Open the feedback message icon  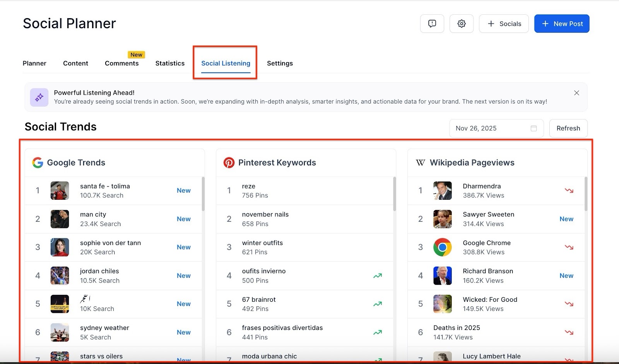(x=432, y=24)
